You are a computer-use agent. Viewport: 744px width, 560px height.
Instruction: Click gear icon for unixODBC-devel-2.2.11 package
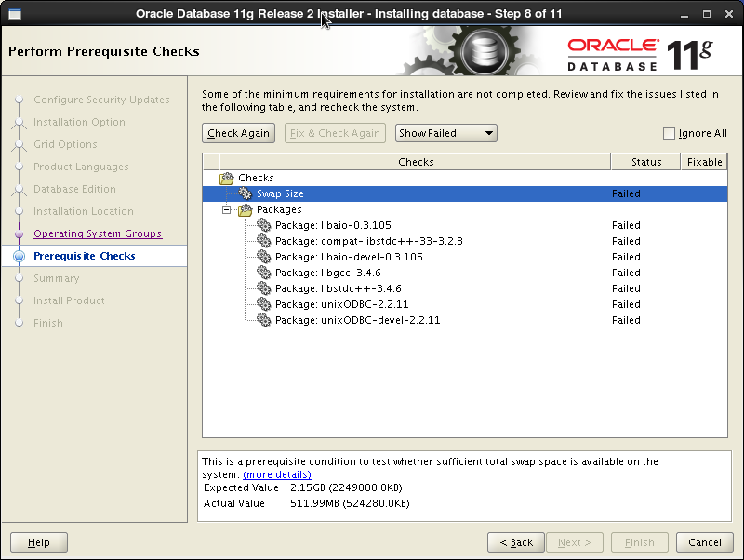263,320
